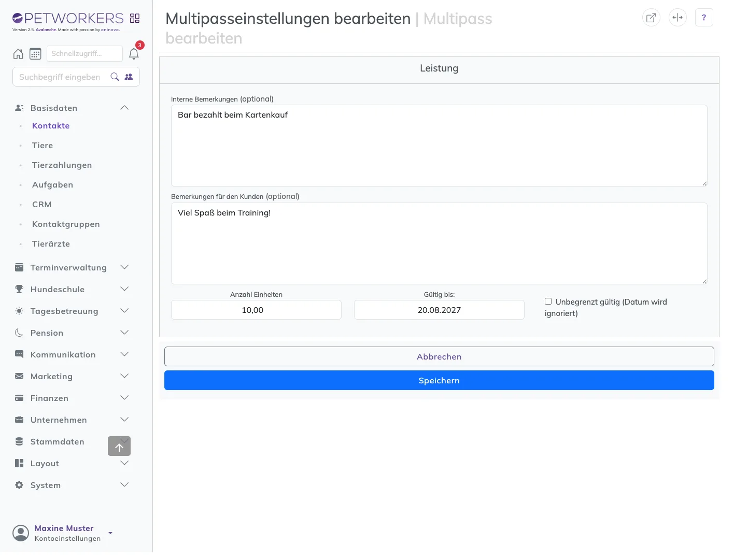734x560 pixels.
Task: Open Kontaktgruppen menu item
Action: click(x=66, y=224)
